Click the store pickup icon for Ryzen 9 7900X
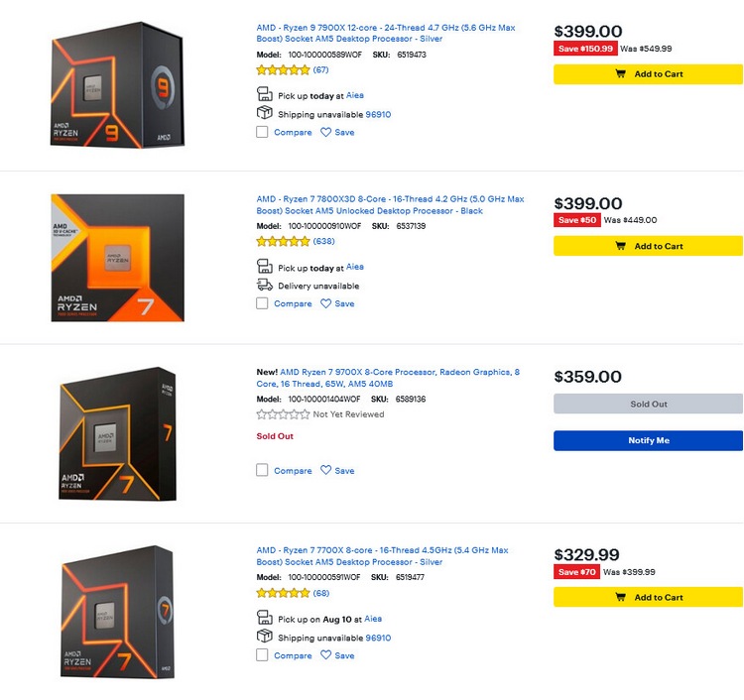744x700 pixels. click(264, 95)
